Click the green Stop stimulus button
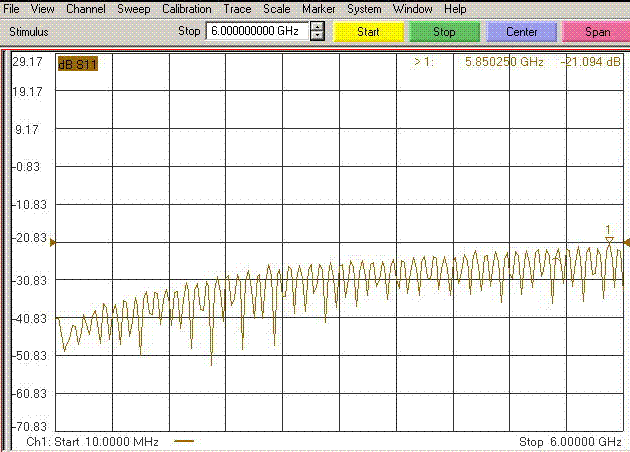Image resolution: width=630 pixels, height=452 pixels. [x=444, y=32]
